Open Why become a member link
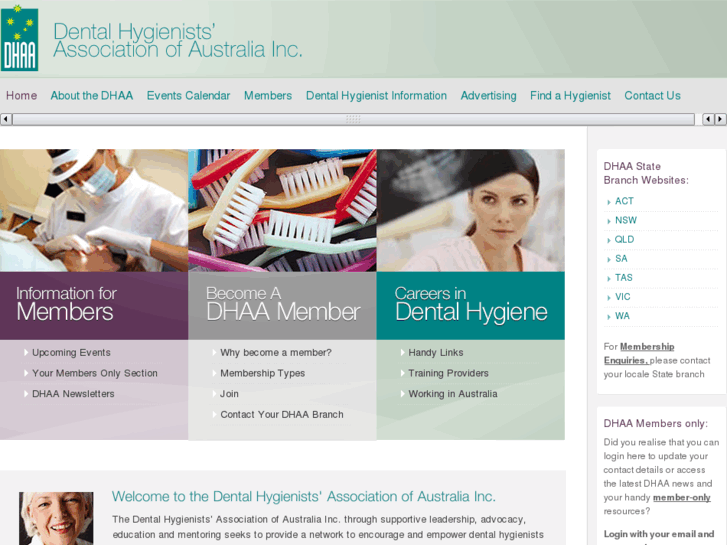The width and height of the screenshot is (727, 545). (276, 353)
